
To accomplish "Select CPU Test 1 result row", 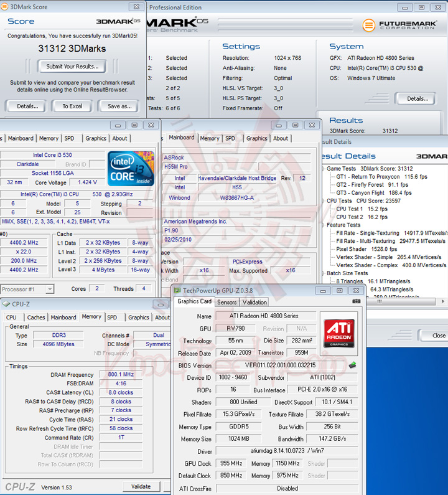I will click(x=362, y=209).
